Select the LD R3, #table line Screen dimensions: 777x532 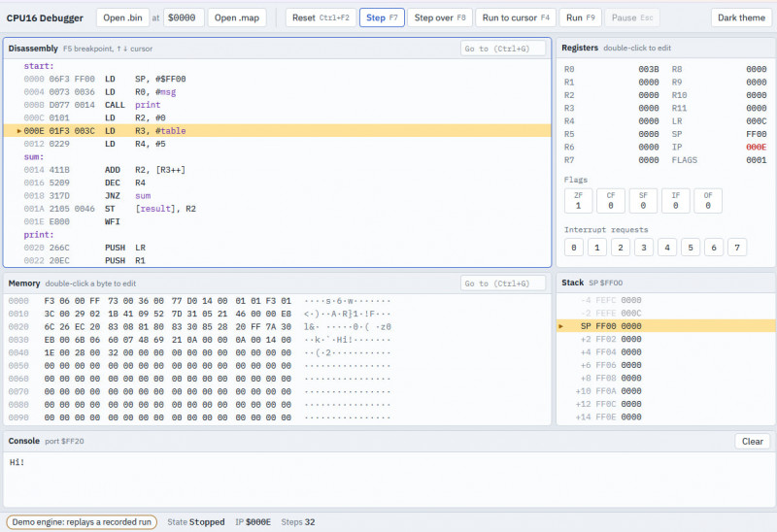point(277,131)
